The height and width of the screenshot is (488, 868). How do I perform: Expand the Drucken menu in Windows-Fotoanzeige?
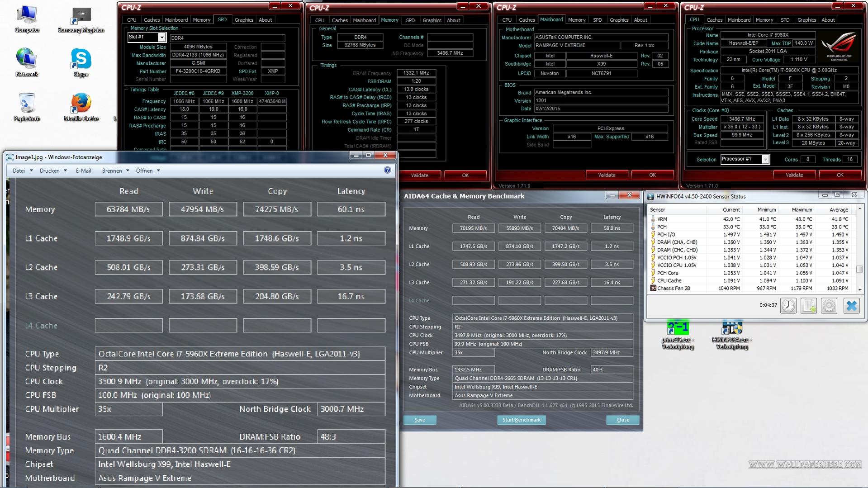tap(53, 171)
